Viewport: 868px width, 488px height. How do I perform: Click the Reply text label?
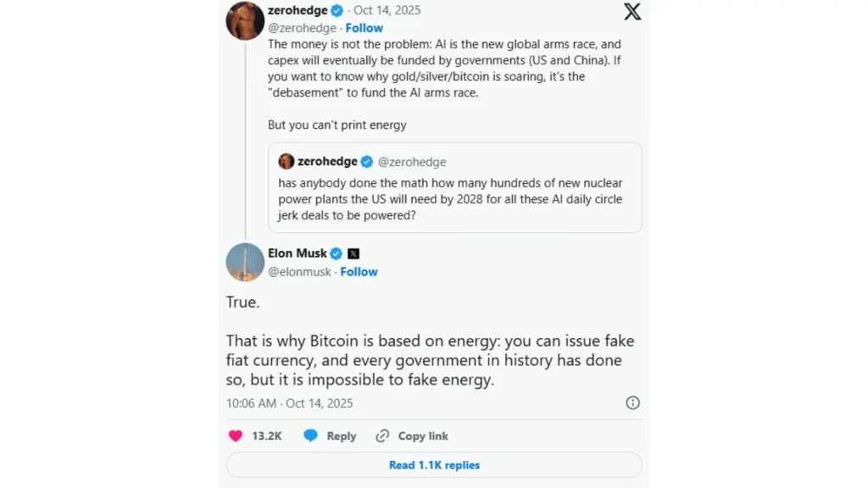(x=342, y=436)
